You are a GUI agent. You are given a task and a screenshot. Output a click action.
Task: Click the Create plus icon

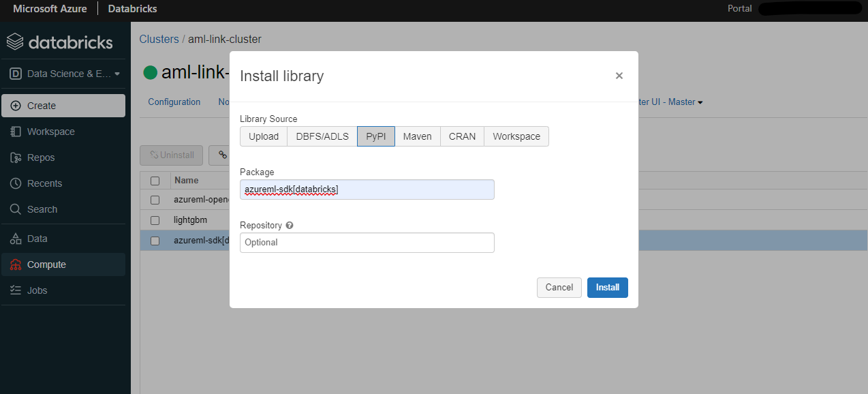[16, 106]
